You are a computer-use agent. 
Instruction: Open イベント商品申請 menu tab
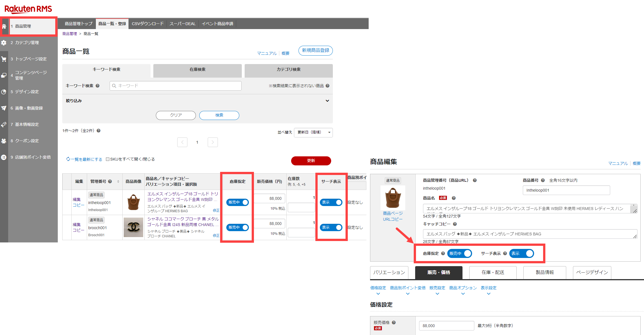(x=218, y=24)
